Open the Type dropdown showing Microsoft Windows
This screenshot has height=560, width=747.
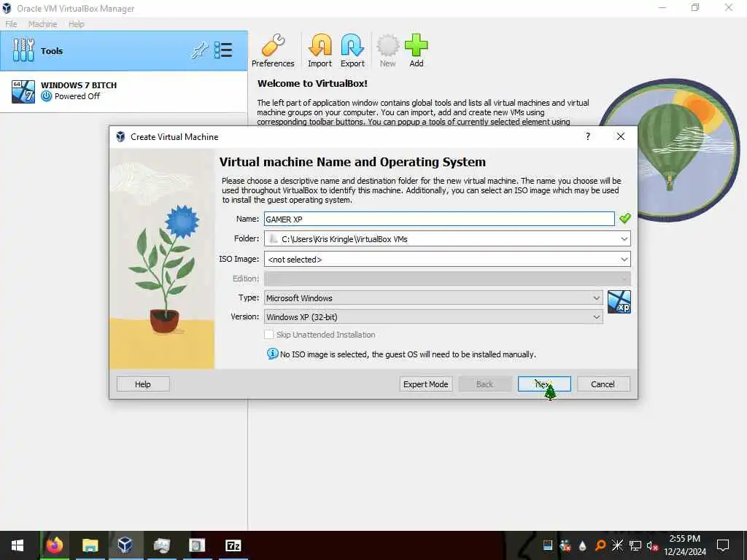click(433, 297)
